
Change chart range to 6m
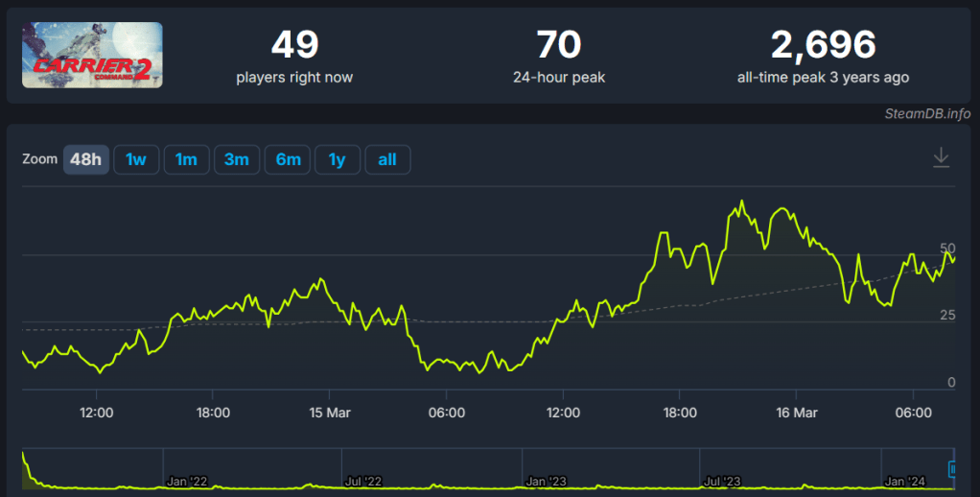click(288, 159)
